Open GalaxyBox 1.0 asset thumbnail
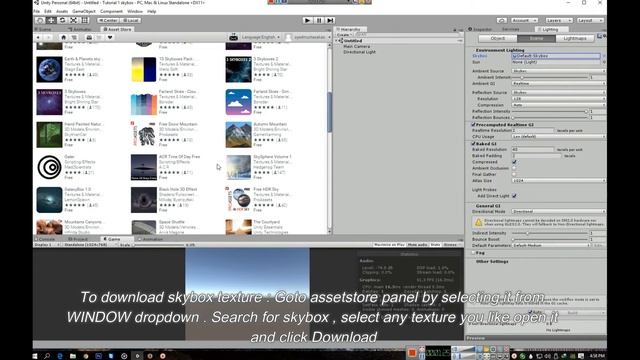 point(49,200)
